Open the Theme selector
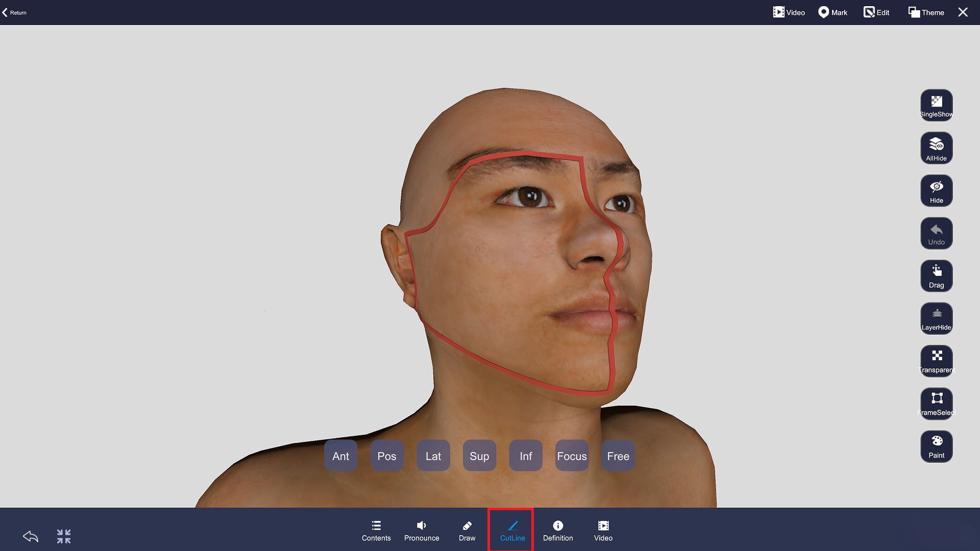This screenshot has width=980, height=551. (925, 12)
